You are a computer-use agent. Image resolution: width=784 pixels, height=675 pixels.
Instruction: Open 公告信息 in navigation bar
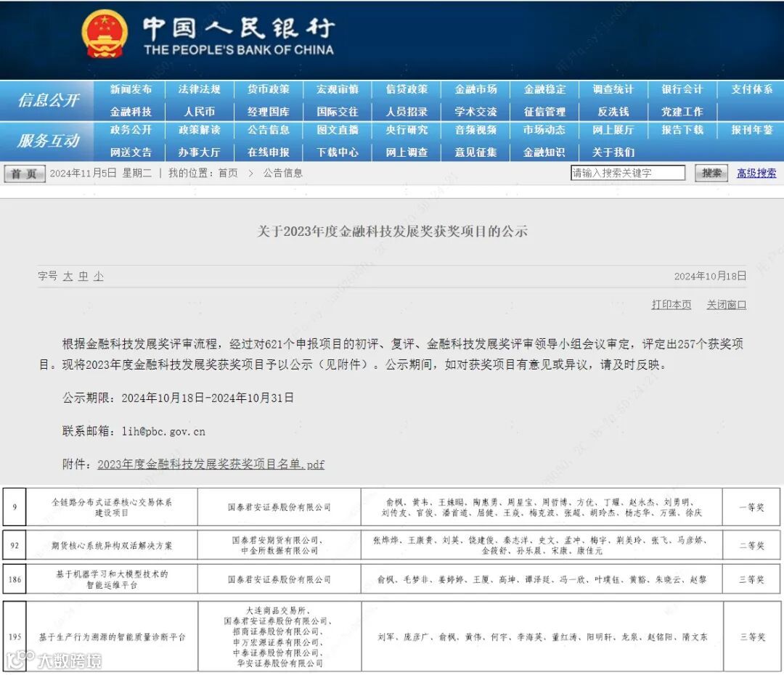(269, 130)
